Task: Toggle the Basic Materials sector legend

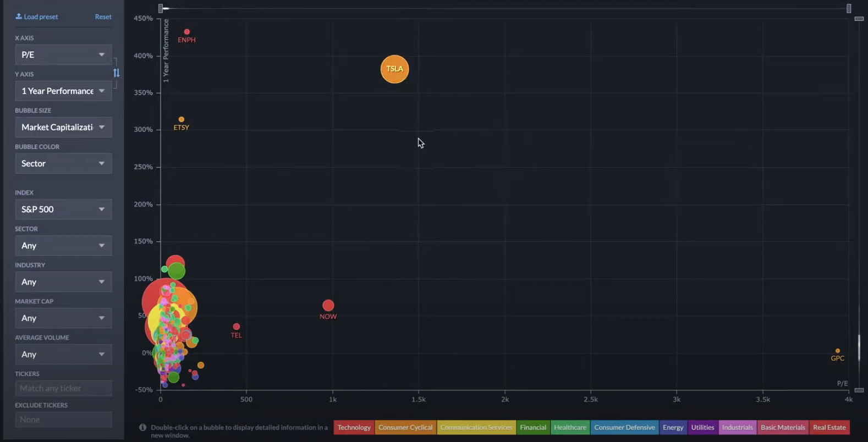Action: pos(783,427)
